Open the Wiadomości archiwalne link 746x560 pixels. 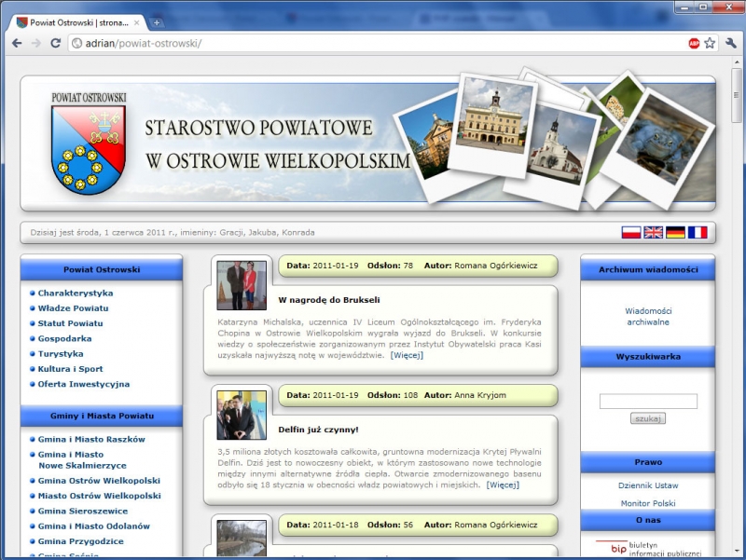[648, 317]
